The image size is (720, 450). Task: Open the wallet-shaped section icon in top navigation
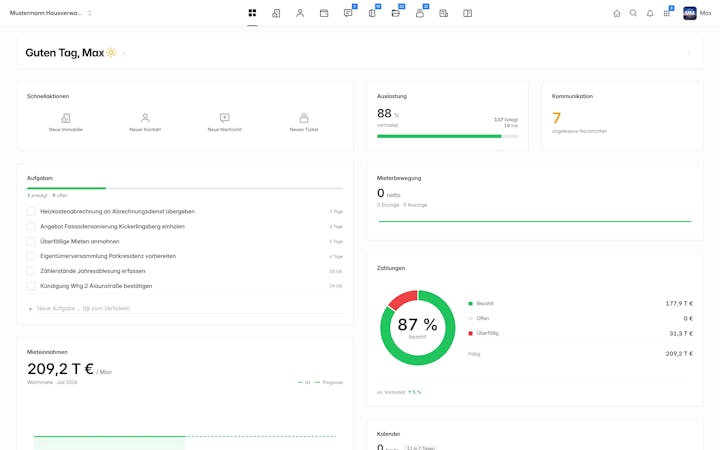[324, 13]
